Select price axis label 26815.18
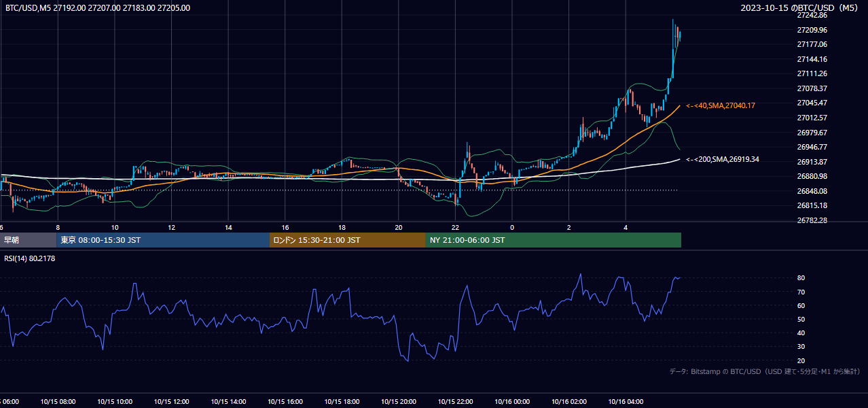The width and height of the screenshot is (868, 408). click(x=812, y=205)
